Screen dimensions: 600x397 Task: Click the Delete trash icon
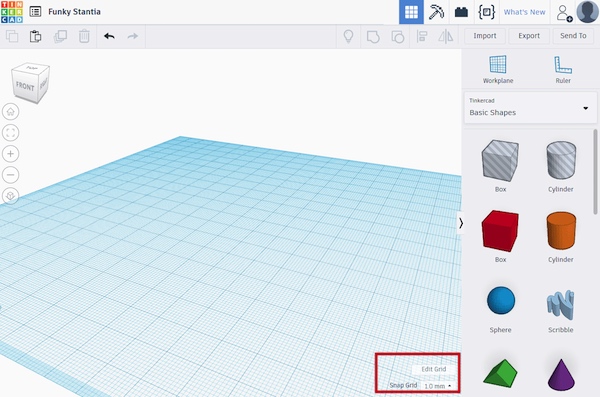tap(84, 36)
